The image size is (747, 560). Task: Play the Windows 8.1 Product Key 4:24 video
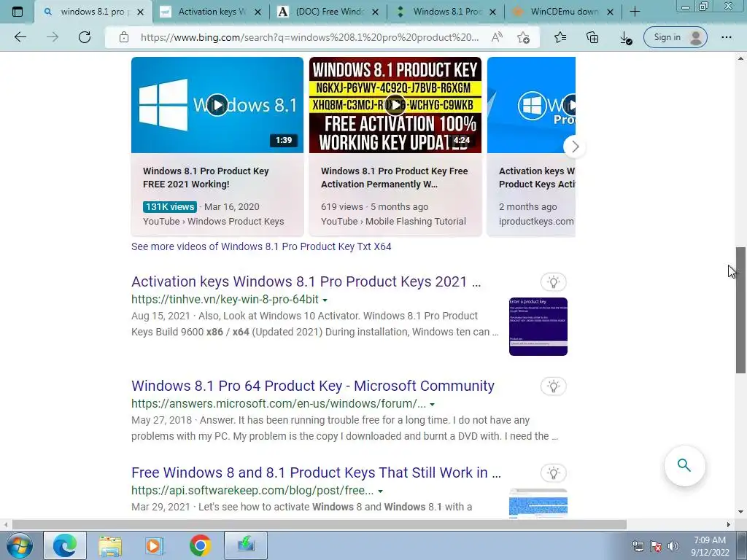[395, 105]
